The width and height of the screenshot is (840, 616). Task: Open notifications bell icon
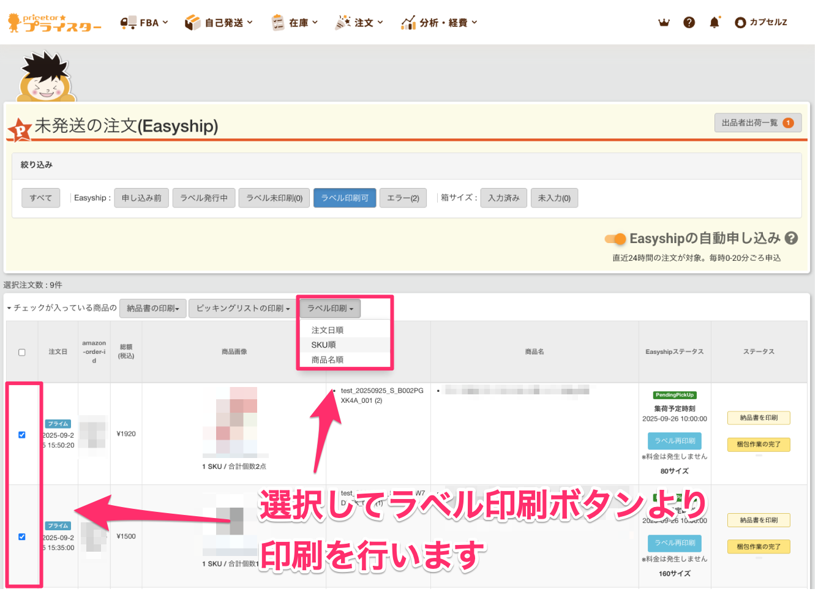pyautogui.click(x=714, y=23)
